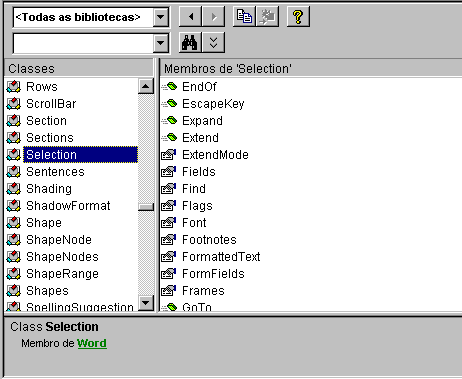Select the ShapeRange class
The height and width of the screenshot is (379, 462).
(62, 274)
